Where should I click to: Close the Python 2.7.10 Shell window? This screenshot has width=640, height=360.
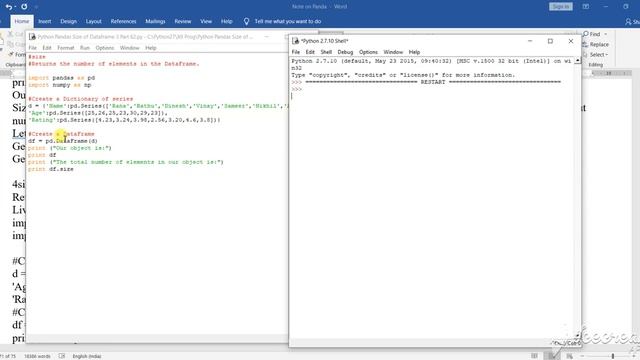[x=571, y=41]
